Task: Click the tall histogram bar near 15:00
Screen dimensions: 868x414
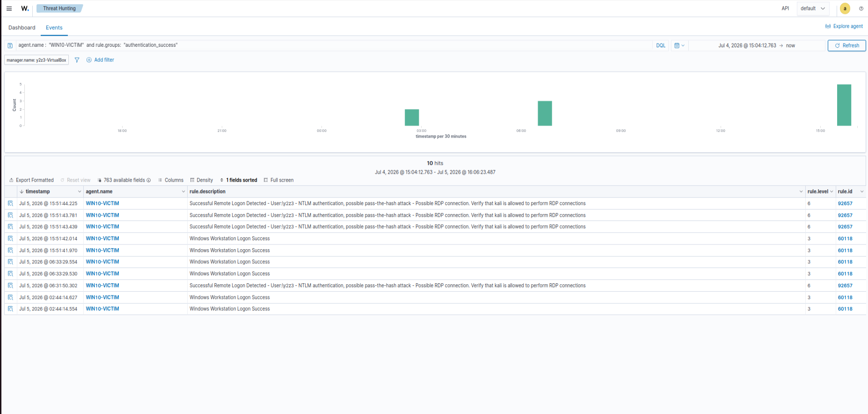Action: [844, 105]
